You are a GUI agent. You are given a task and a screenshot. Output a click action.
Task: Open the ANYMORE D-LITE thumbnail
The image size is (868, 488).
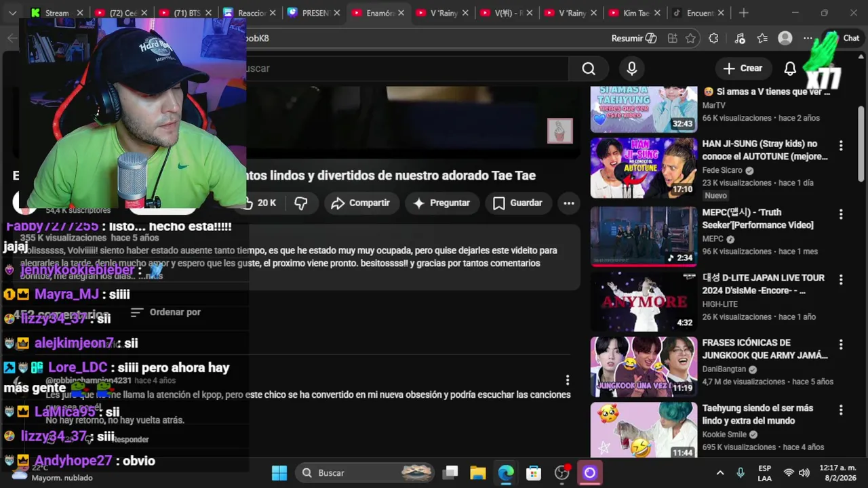644,301
